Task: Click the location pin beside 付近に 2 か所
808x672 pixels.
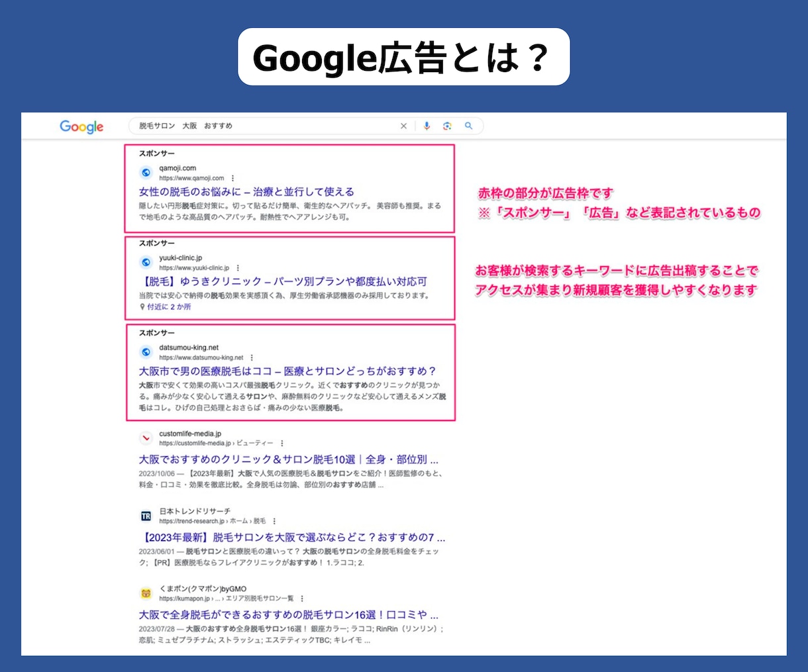Action: [142, 307]
